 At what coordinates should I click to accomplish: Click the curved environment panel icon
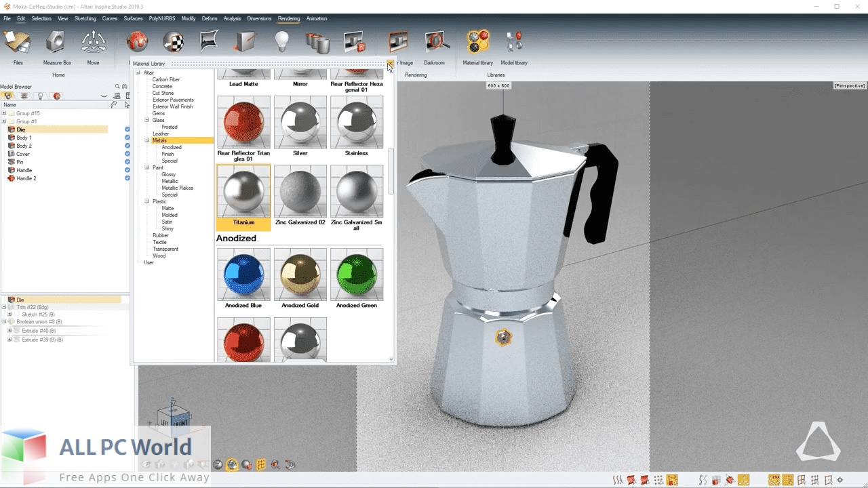(210, 41)
